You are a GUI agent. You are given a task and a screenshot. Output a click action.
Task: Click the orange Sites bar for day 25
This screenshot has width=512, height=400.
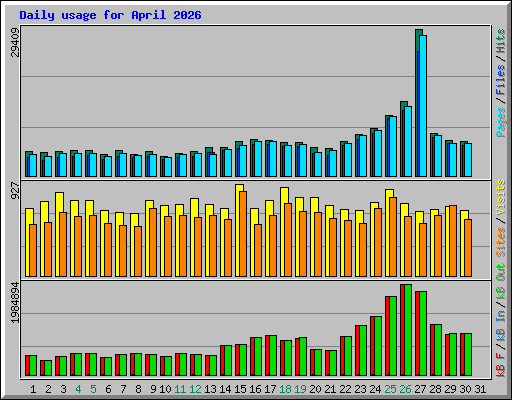393,237
